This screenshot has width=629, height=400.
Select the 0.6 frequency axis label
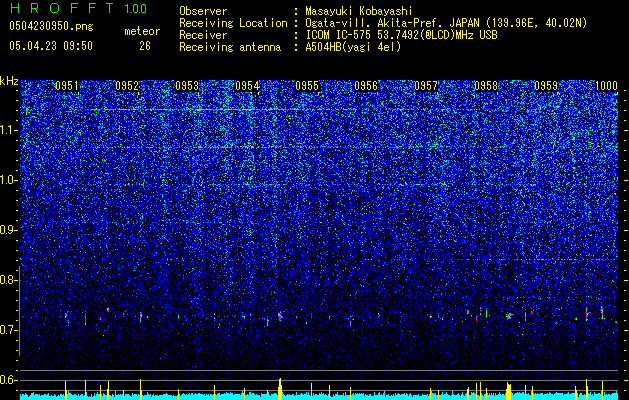8,380
